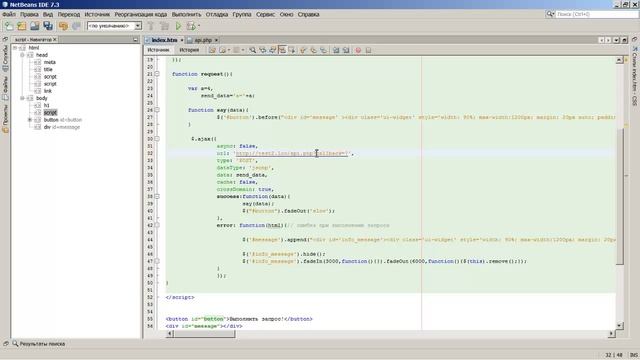The width and height of the screenshot is (640, 360).
Task: Click the Shift Line Right editor icon
Action: tap(346, 50)
